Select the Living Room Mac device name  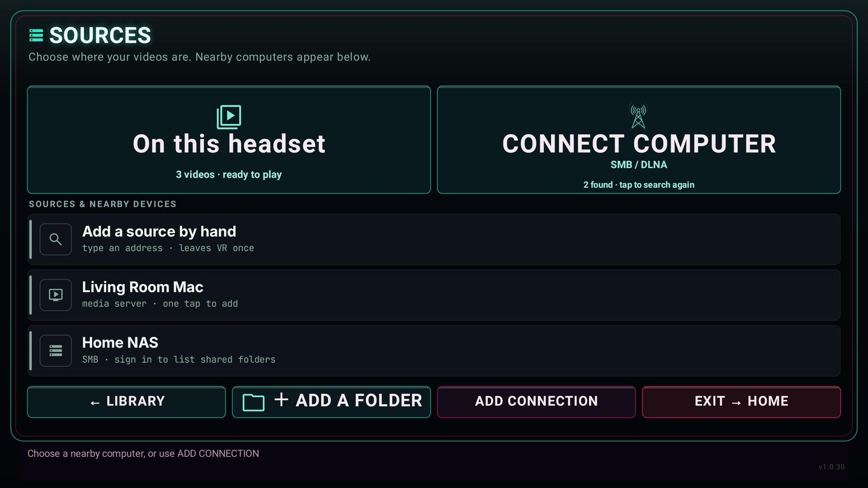[143, 287]
